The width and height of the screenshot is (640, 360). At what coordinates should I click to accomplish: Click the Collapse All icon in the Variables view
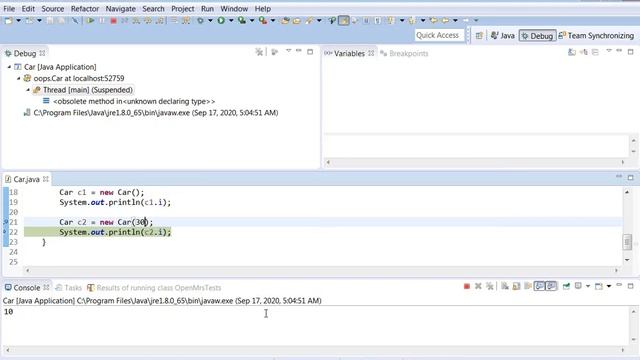coord(595,52)
